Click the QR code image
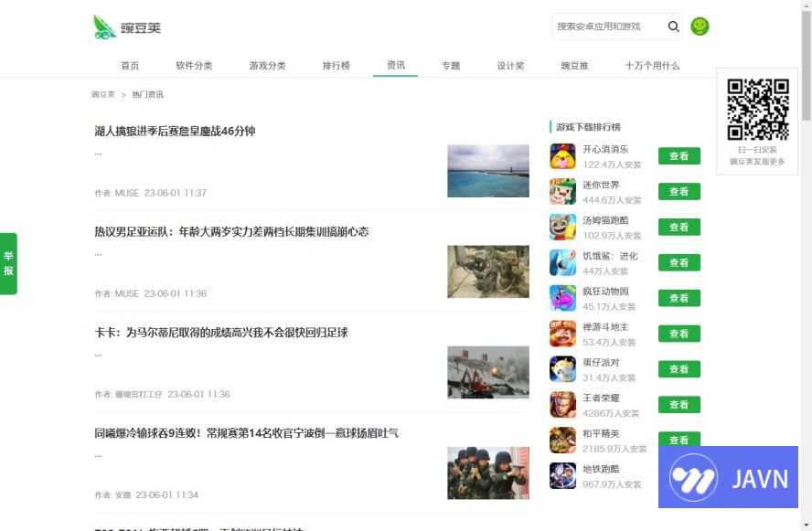Viewport: 812px width, 531px height. point(757,110)
